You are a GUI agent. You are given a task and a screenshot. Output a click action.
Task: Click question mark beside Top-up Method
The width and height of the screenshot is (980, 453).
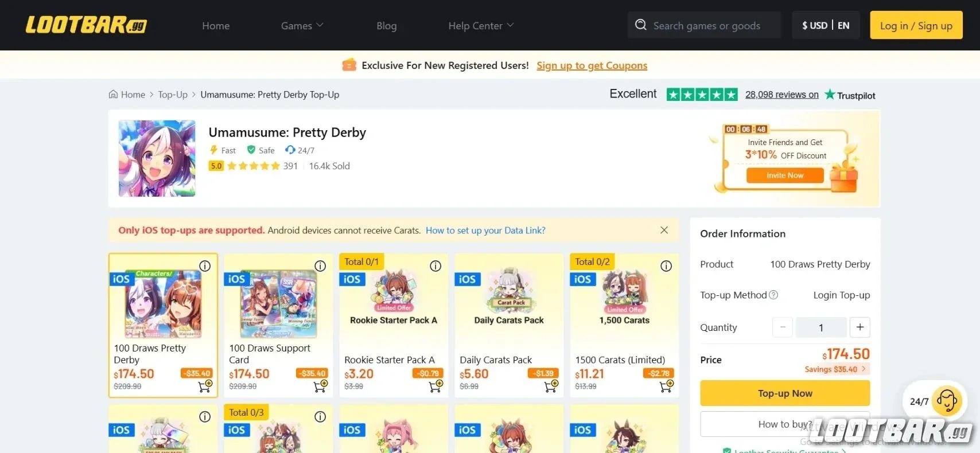773,295
